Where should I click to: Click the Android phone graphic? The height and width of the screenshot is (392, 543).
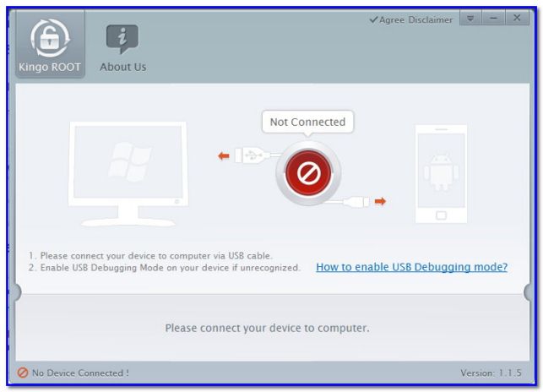pyautogui.click(x=441, y=174)
